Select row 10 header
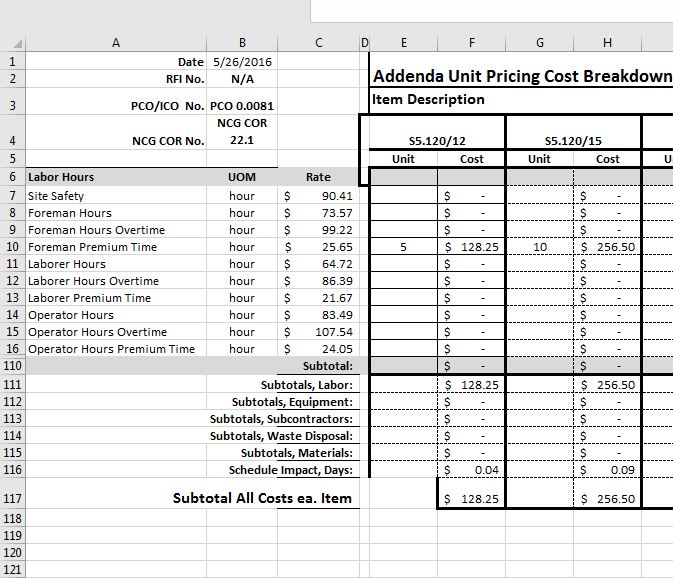Screen dimensions: 673x578 (x=13, y=247)
